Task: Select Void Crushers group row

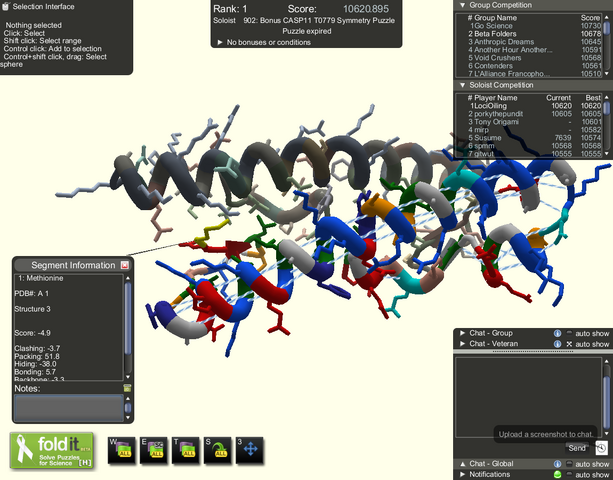Action: [534, 58]
